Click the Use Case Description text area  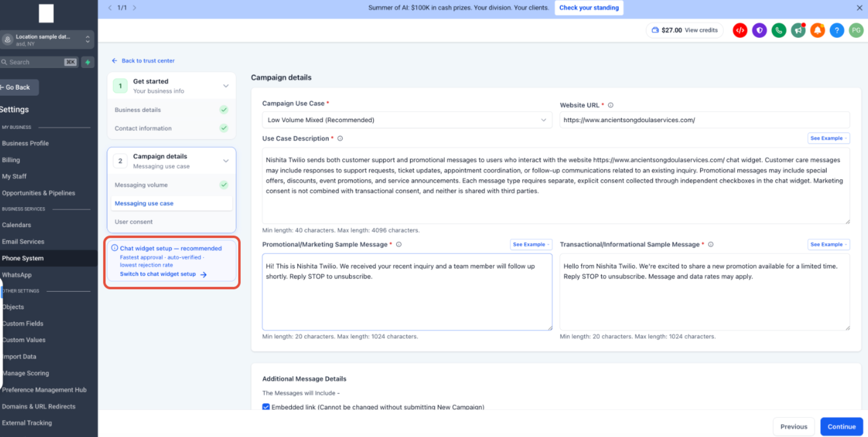coord(556,186)
